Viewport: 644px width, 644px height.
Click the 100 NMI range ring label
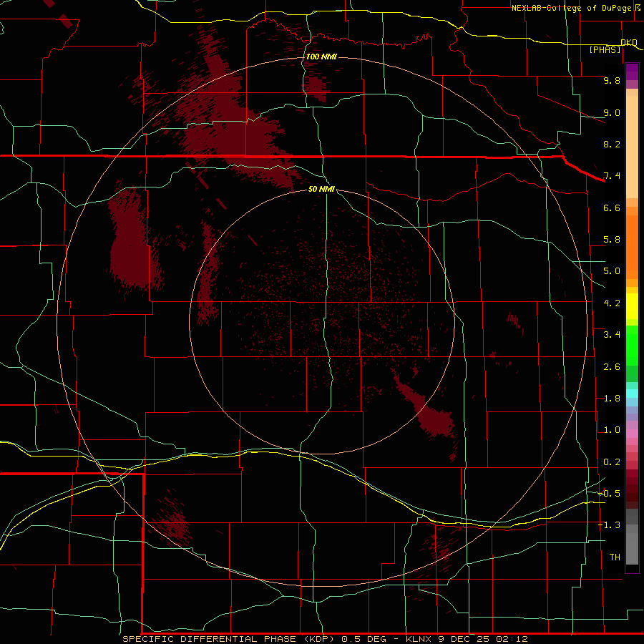click(321, 57)
